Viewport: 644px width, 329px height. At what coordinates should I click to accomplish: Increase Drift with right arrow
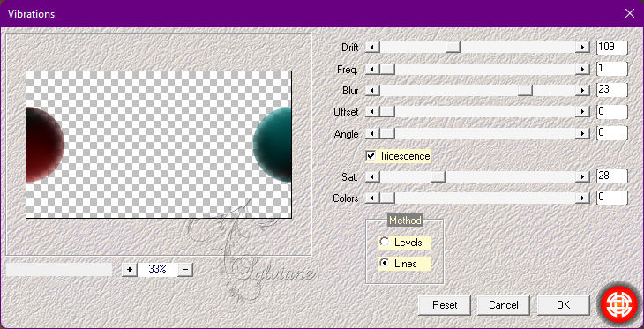click(582, 48)
